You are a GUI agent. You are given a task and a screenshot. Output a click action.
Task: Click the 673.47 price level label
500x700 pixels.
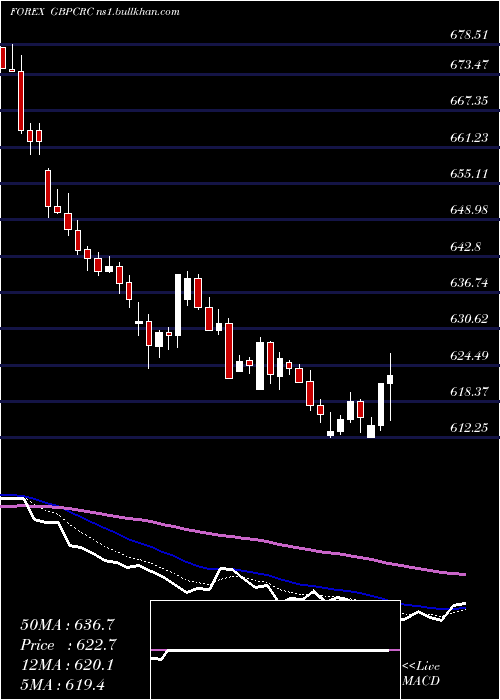tap(469, 65)
